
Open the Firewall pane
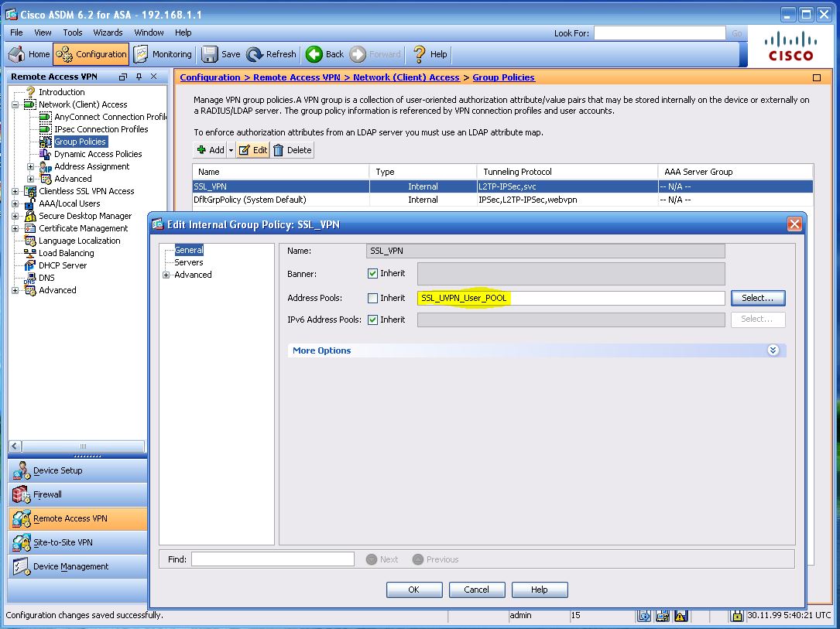click(x=77, y=494)
